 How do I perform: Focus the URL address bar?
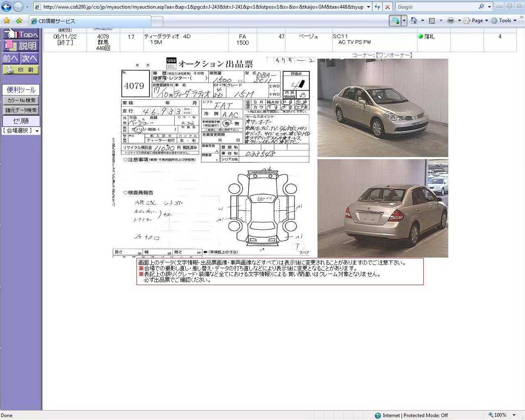click(x=199, y=7)
